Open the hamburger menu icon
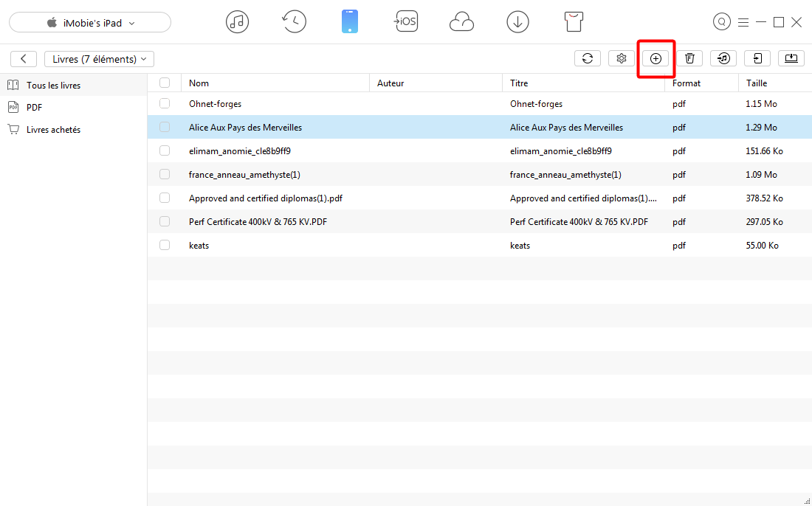 click(743, 22)
